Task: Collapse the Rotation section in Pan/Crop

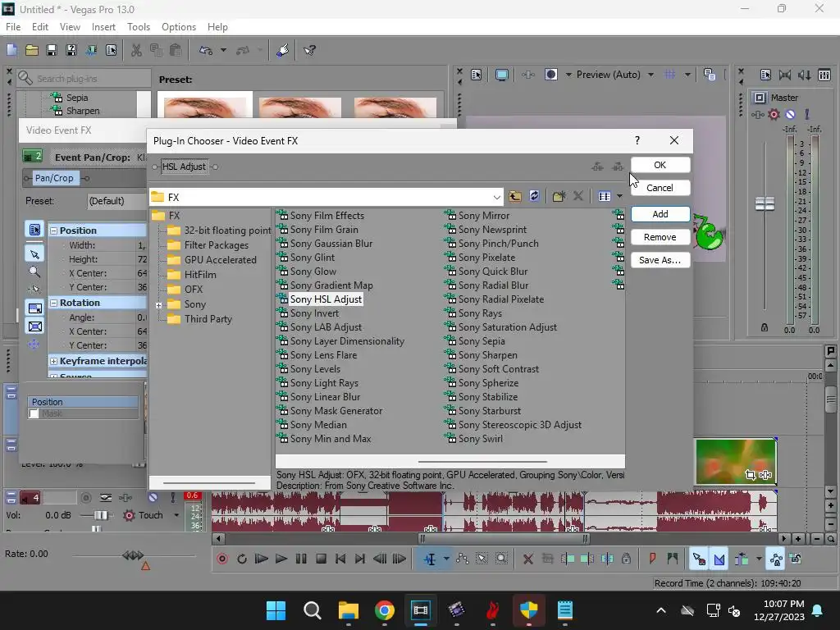Action: click(53, 303)
